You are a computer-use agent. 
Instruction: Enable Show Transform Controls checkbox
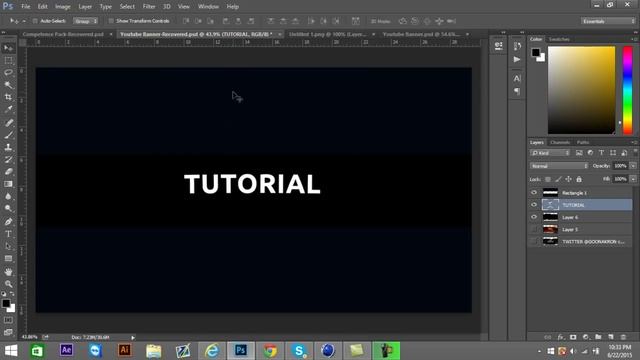tap(111, 21)
